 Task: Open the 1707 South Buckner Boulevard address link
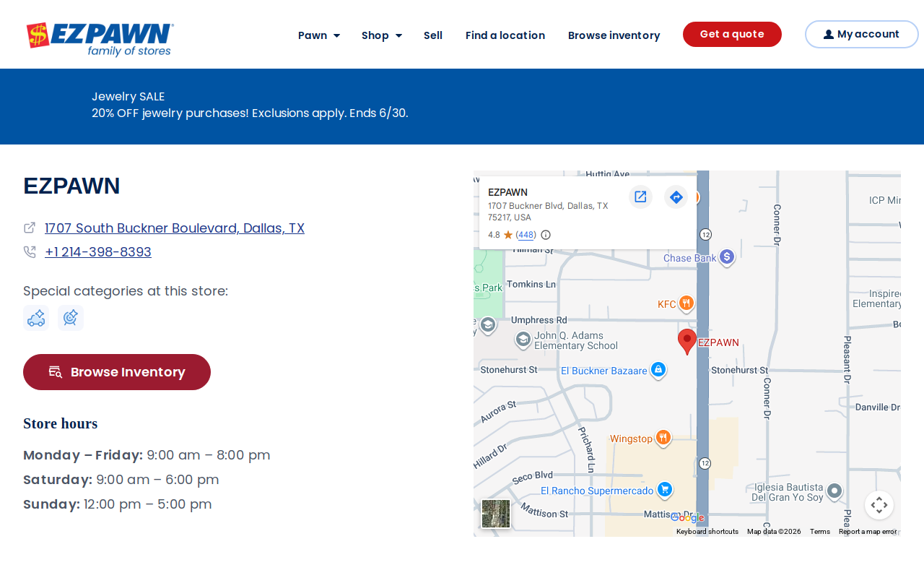(x=175, y=228)
